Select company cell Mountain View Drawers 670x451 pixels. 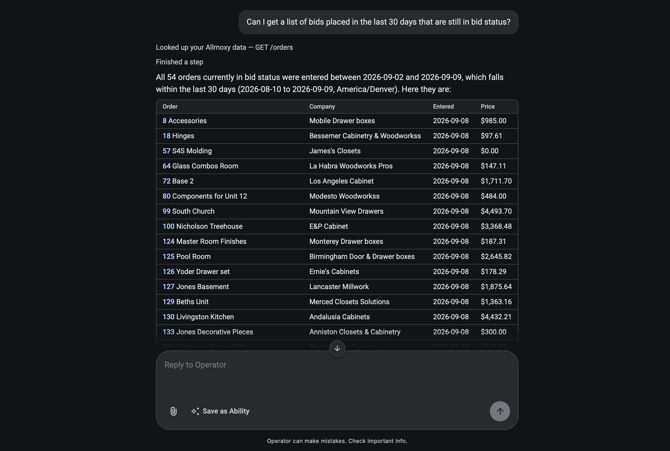click(x=347, y=211)
